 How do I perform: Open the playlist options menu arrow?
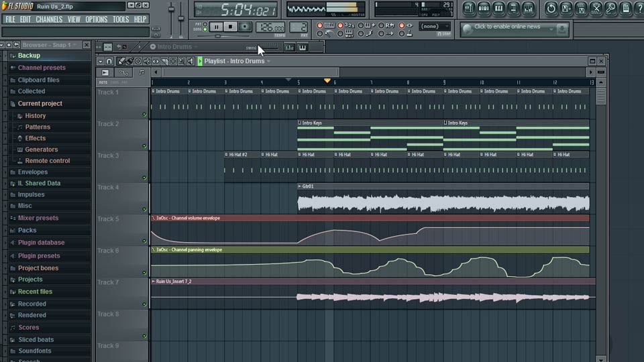100,61
